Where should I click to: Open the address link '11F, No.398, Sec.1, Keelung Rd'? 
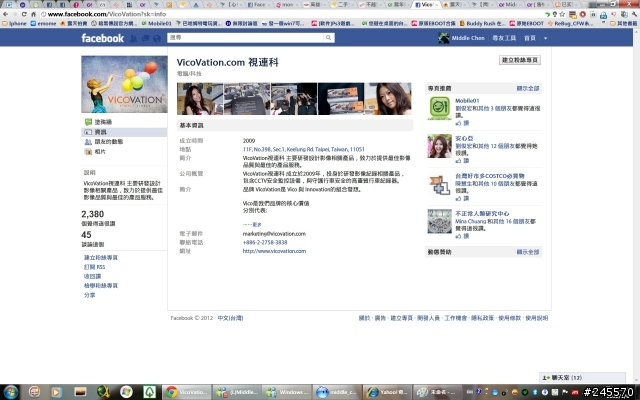coord(303,149)
